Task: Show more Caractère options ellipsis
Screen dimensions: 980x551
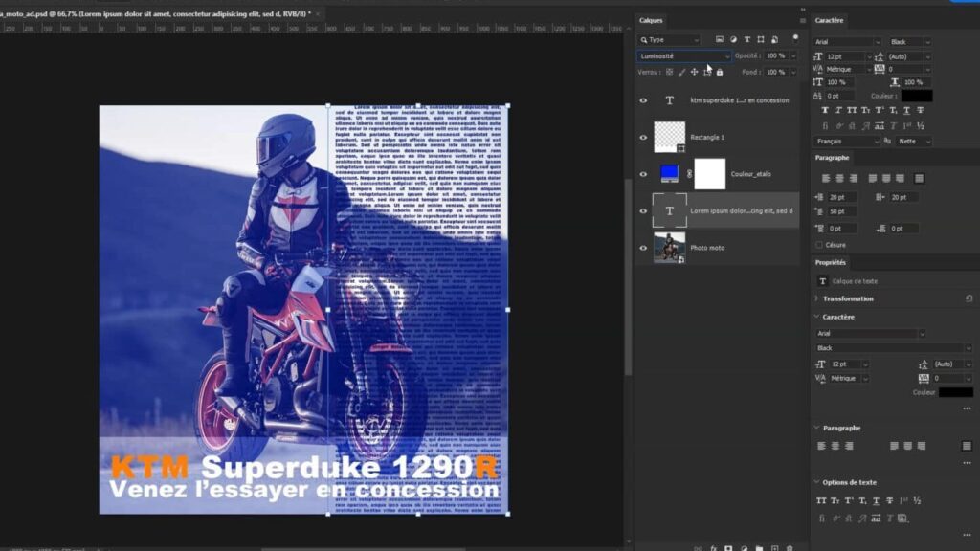Action: click(967, 408)
